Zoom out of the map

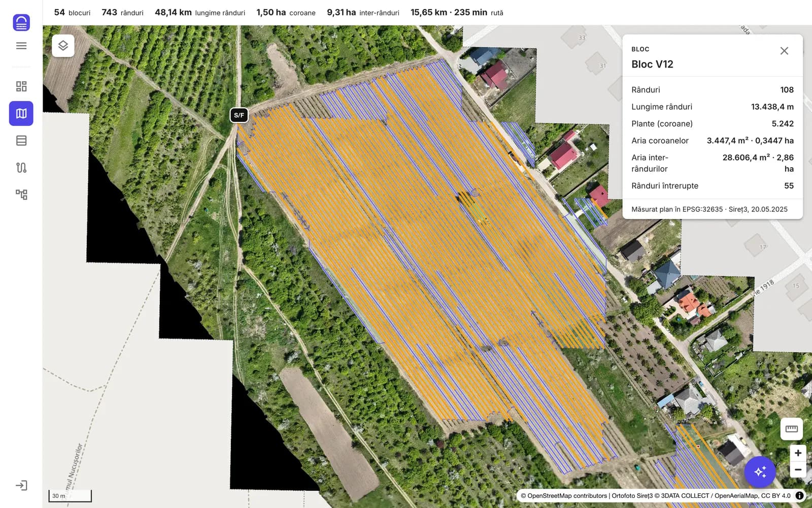[798, 470]
